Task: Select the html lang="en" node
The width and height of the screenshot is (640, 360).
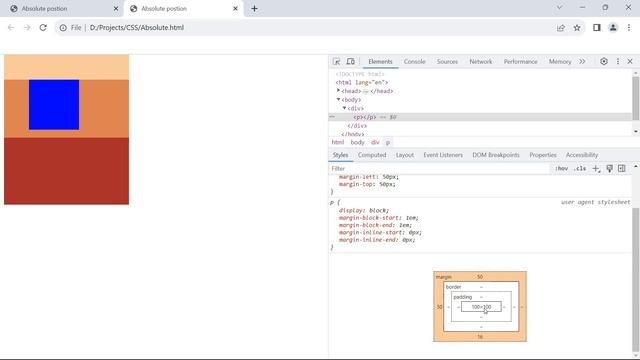Action: pyautogui.click(x=362, y=82)
